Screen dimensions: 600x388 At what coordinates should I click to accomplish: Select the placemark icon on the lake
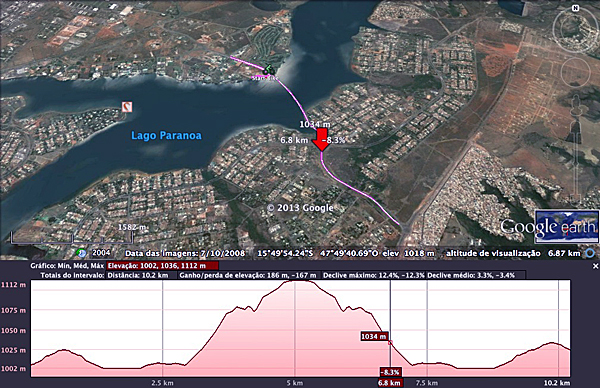coord(127,107)
